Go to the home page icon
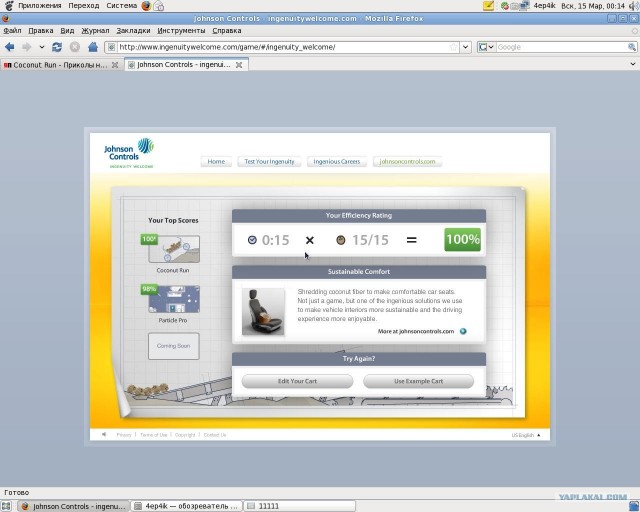640x512 pixels. 93,47
